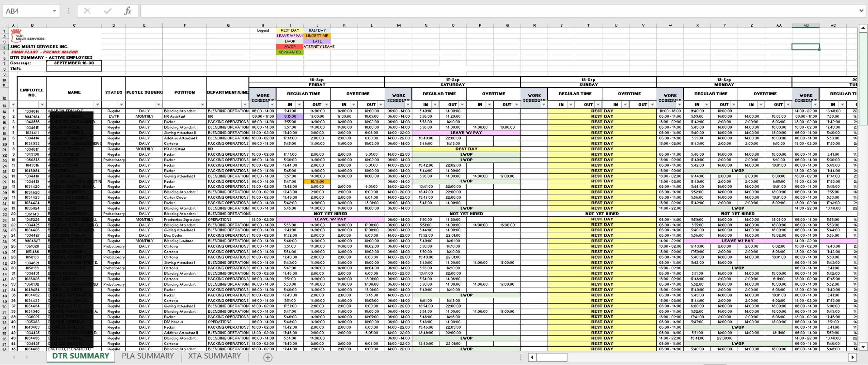Select the orange undertime 10:14:00 cell

317,182
